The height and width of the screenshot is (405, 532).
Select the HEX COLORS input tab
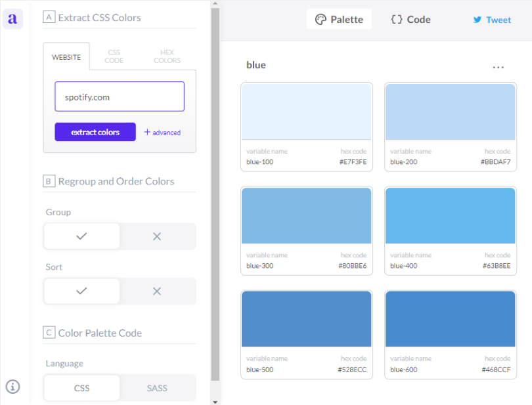click(x=167, y=56)
